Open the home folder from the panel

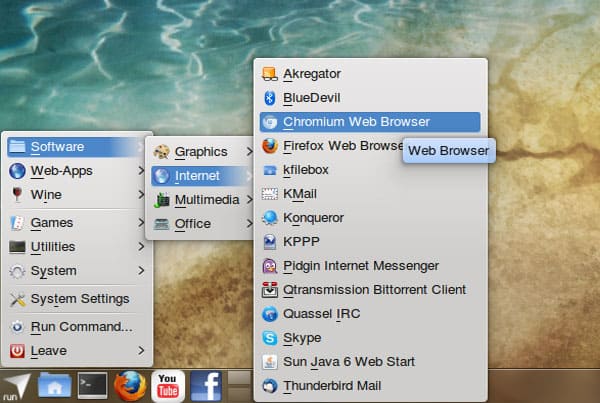click(55, 385)
